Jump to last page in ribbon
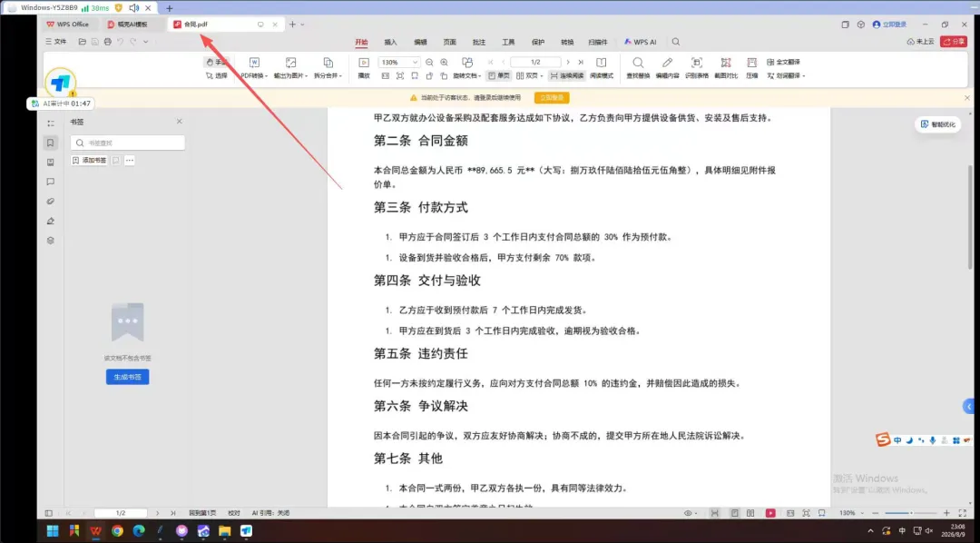The height and width of the screenshot is (543, 980). click(581, 63)
